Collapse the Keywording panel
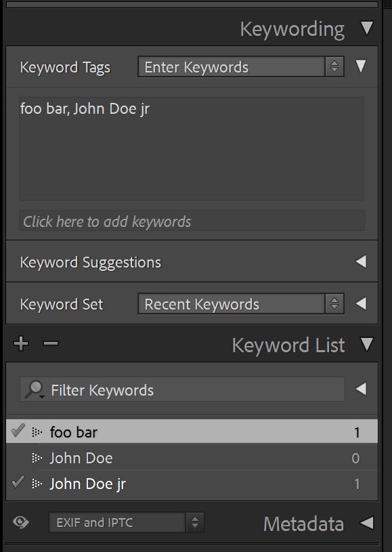The width and height of the screenshot is (392, 552). [366, 28]
